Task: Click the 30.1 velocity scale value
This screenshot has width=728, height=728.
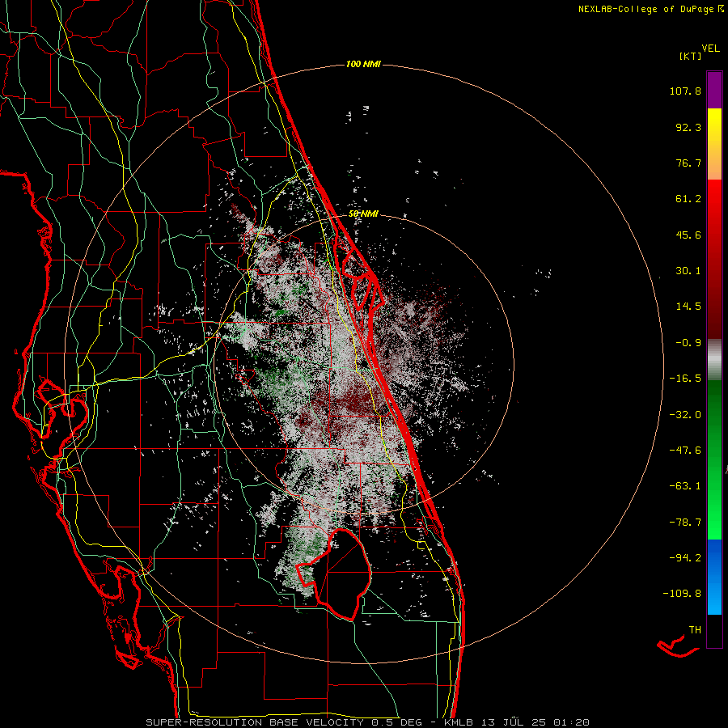Action: (x=688, y=271)
